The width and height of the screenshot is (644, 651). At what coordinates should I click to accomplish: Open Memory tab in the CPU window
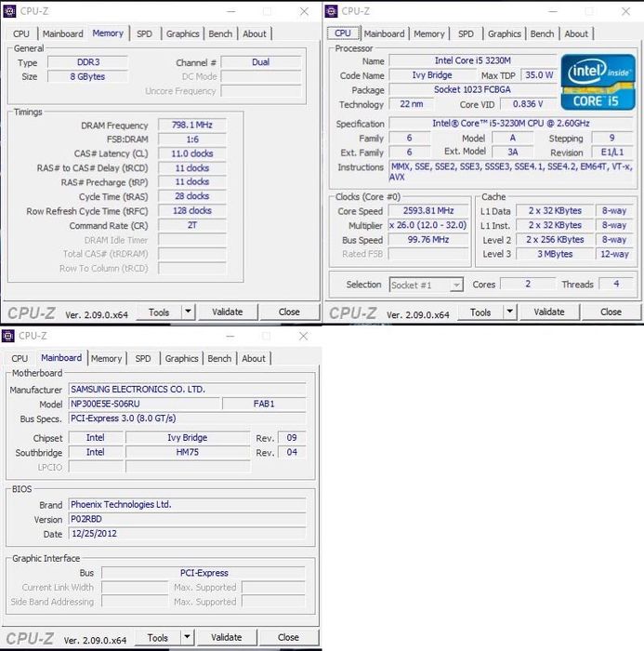[x=429, y=33]
